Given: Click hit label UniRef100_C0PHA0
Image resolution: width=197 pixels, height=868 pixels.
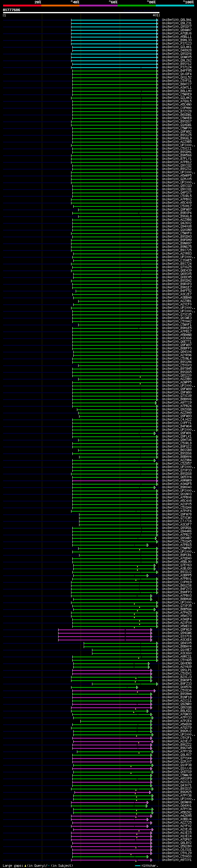Looking at the screenshot, I should [177, 108].
